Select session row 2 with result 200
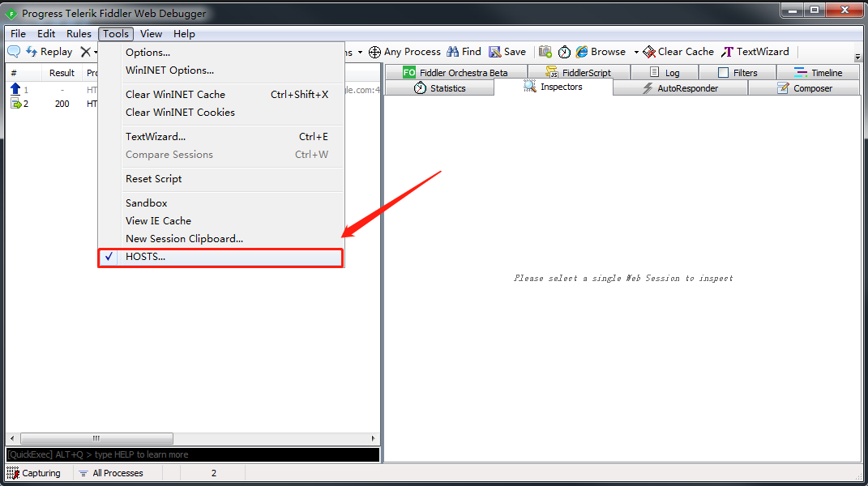 [x=53, y=104]
